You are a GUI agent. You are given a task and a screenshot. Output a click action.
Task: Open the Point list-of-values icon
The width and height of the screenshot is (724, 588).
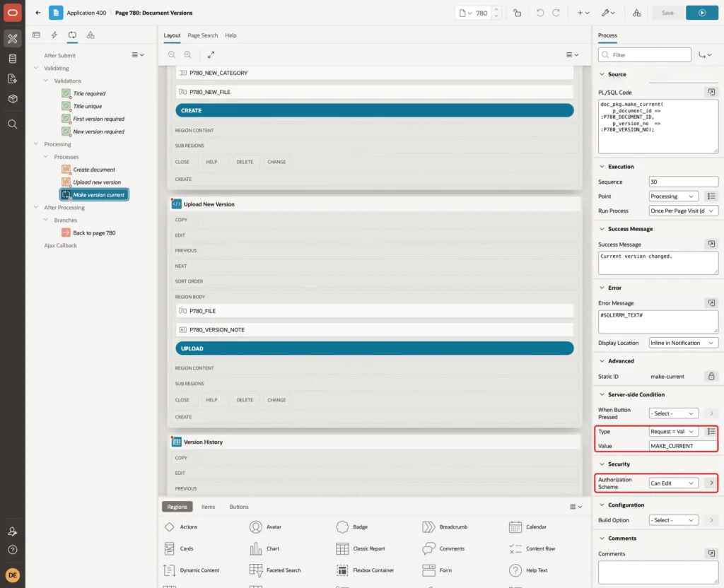point(711,196)
